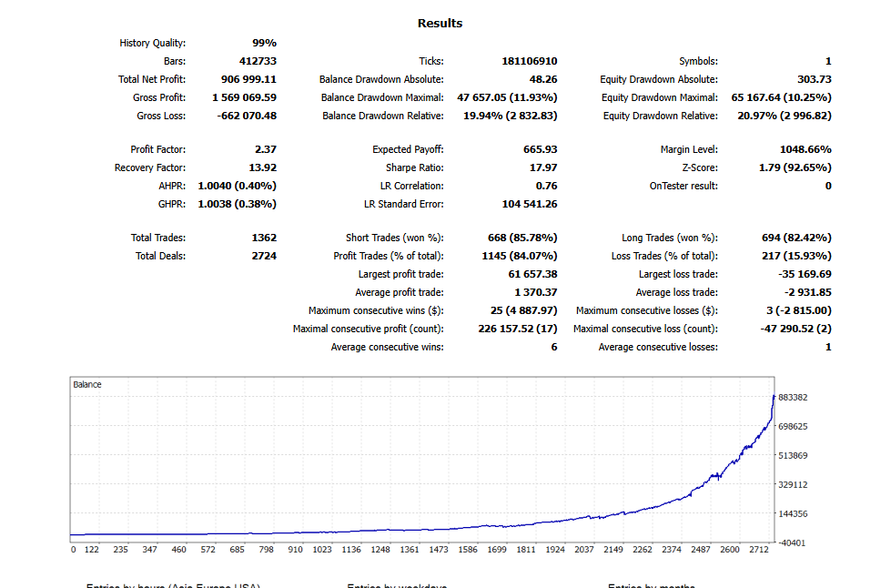
Task: Select Long Trades value 694 (82.42%)
Action: click(796, 238)
